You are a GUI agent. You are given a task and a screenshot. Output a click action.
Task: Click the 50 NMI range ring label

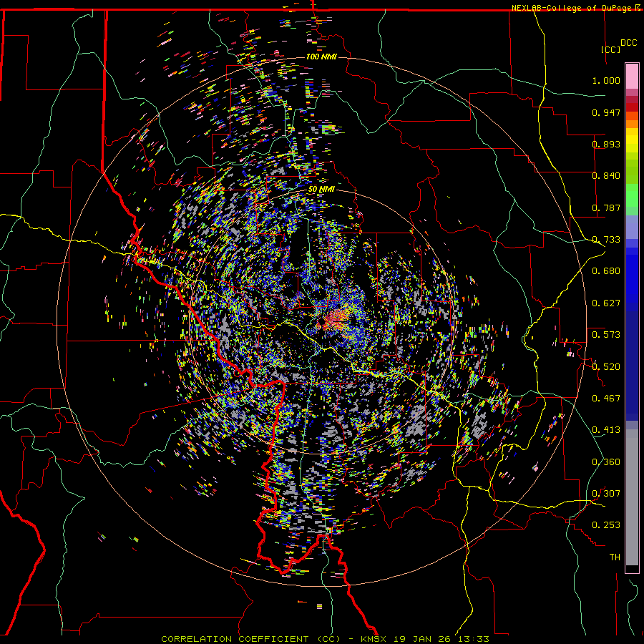coord(321,189)
